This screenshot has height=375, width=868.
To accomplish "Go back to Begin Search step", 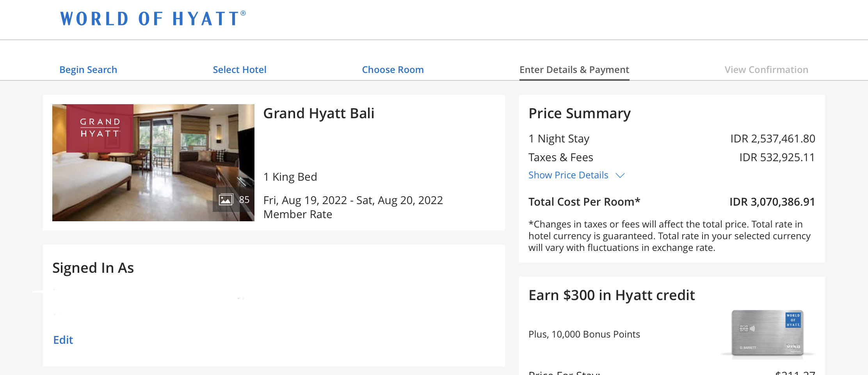I will (x=88, y=69).
